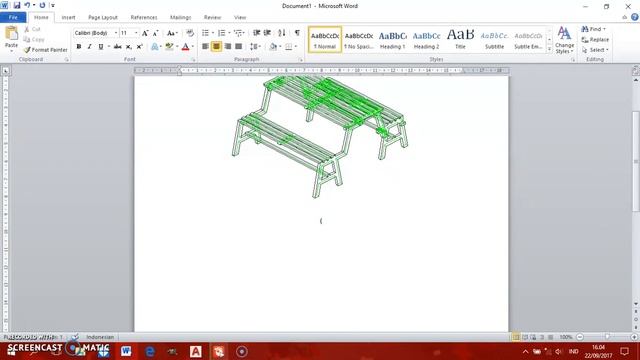
Task: Apply the No Spacing style
Action: point(359,40)
